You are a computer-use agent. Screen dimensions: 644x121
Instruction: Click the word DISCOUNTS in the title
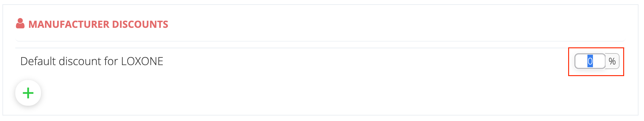click(140, 24)
